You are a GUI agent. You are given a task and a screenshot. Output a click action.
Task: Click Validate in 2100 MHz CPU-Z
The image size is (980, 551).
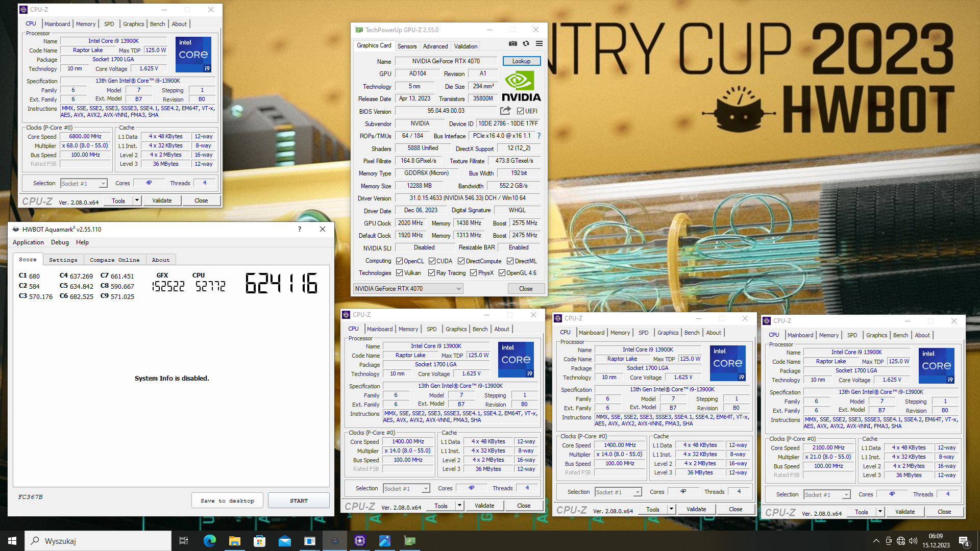coord(905,512)
